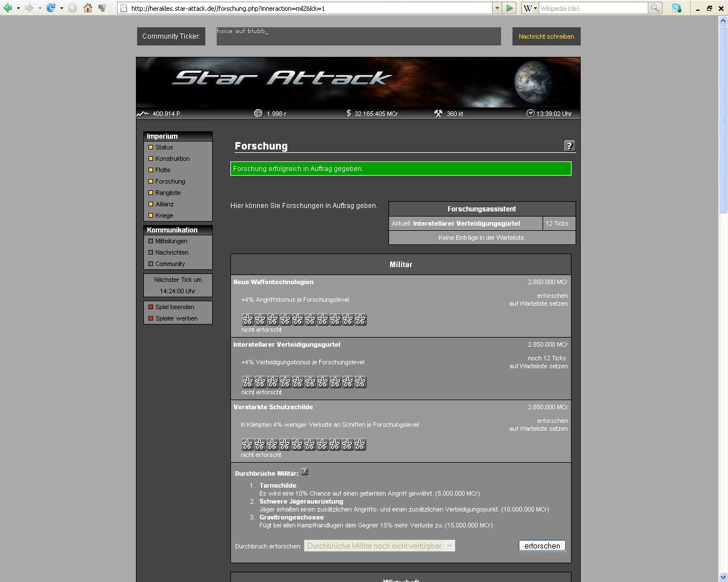The height and width of the screenshot is (582, 728).
Task: Open Community under Kommunikation
Action: (x=170, y=264)
